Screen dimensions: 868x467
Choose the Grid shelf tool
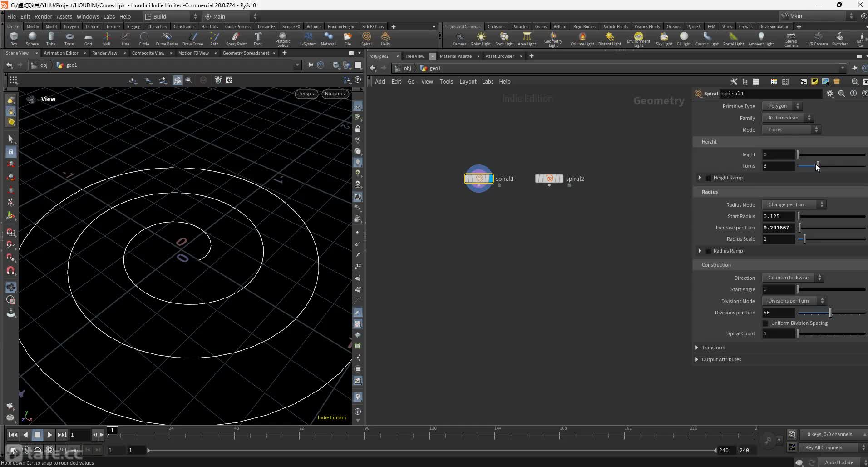tap(88, 39)
